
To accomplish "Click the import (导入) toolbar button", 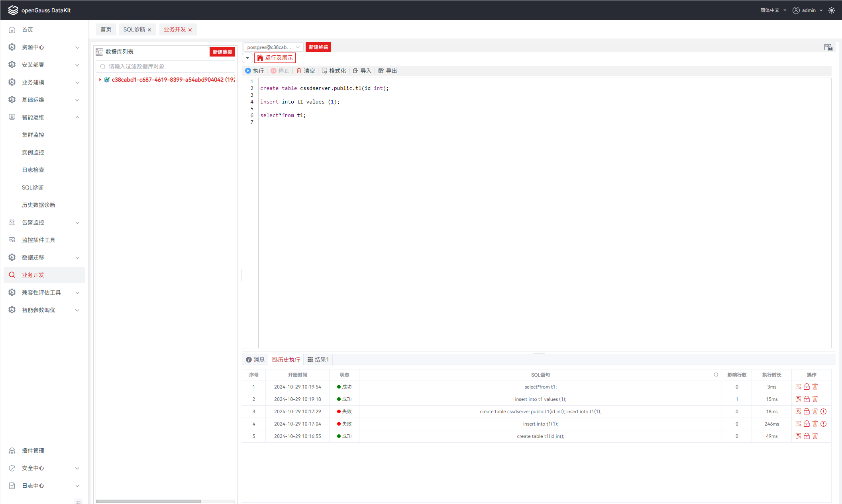I will pyautogui.click(x=362, y=70).
